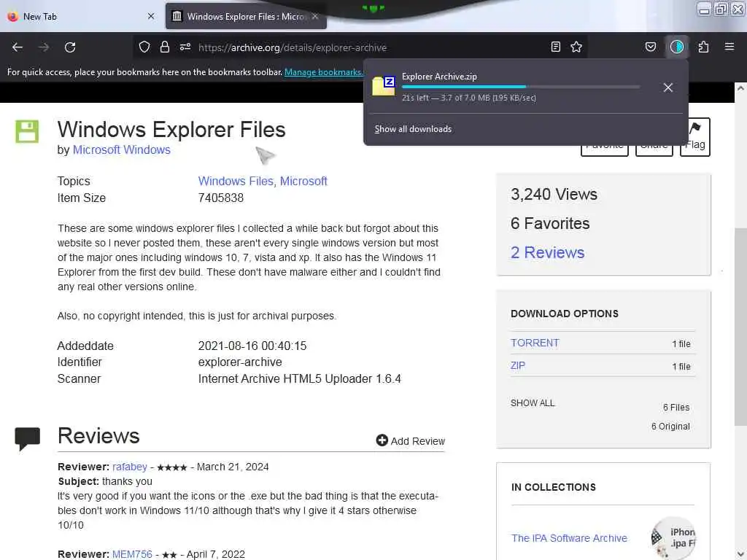747x560 pixels.
Task: Open the Manage bookmarks link
Action: [x=324, y=72]
